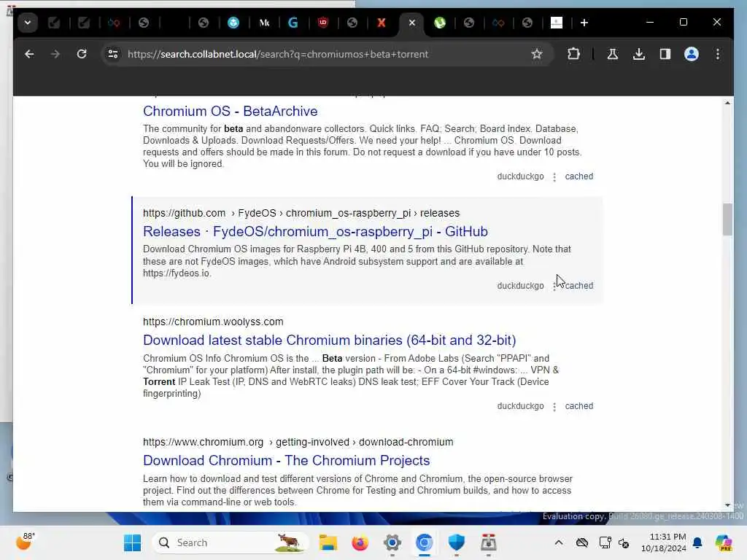Switch to the white thumbnail icon tab

click(x=557, y=23)
